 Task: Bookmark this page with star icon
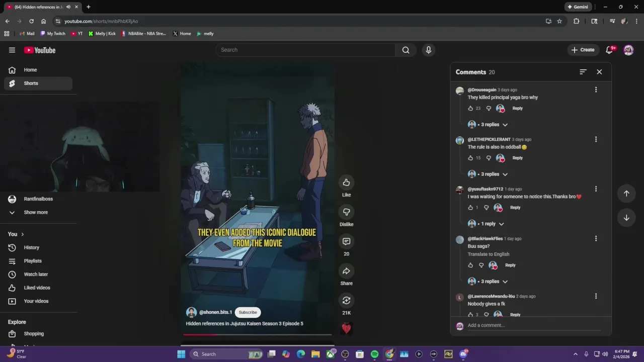coord(559,21)
